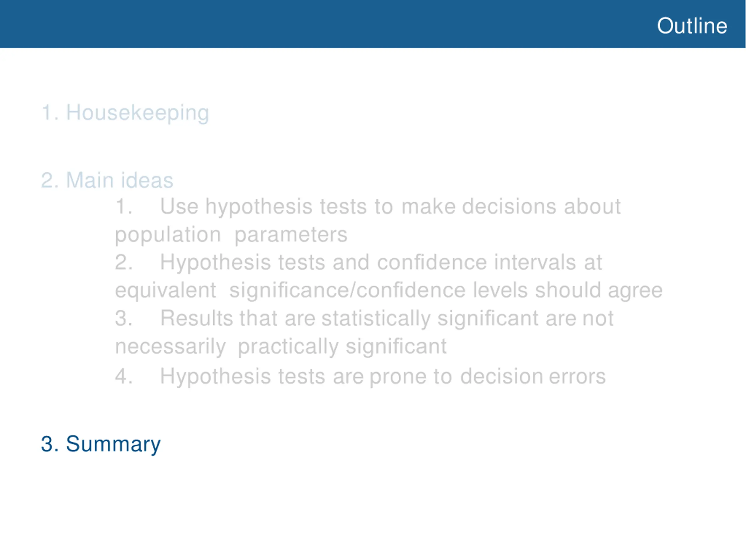Click sub-item number 3 under Main ideas
The image size is (746, 560).
point(124,318)
